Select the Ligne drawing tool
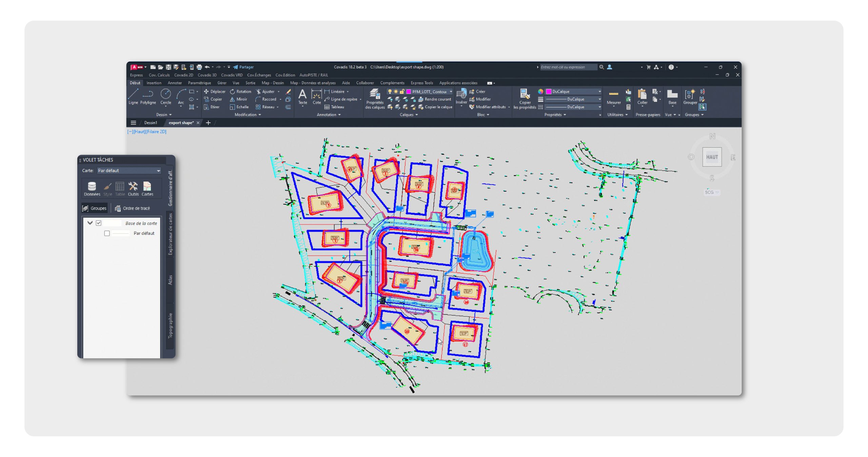This screenshot has width=868, height=457. click(x=133, y=97)
